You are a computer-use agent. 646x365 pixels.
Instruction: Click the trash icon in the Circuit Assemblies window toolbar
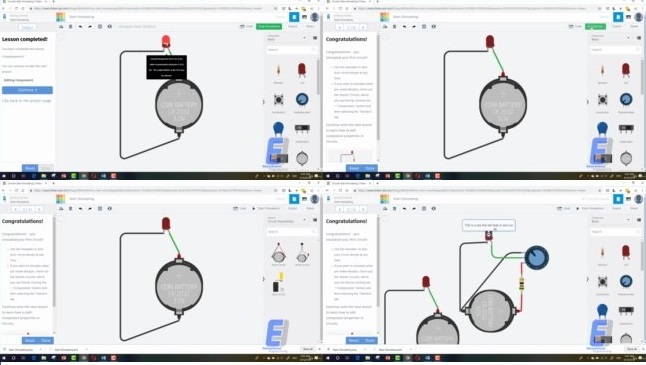[70, 208]
